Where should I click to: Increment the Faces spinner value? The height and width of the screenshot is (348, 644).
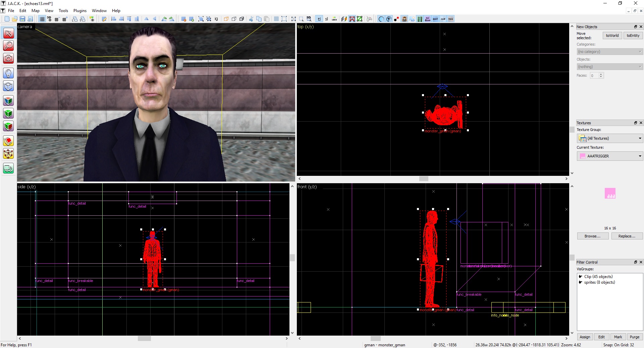pyautogui.click(x=601, y=74)
